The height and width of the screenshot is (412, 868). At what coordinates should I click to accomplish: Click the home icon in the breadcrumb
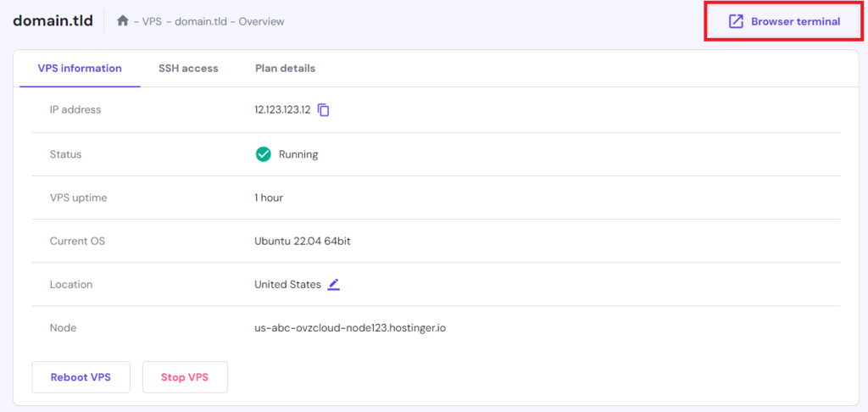click(123, 21)
